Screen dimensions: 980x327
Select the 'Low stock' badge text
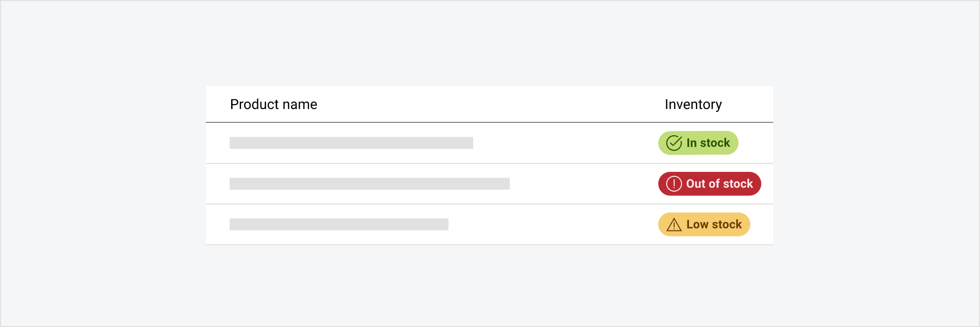pyautogui.click(x=714, y=224)
